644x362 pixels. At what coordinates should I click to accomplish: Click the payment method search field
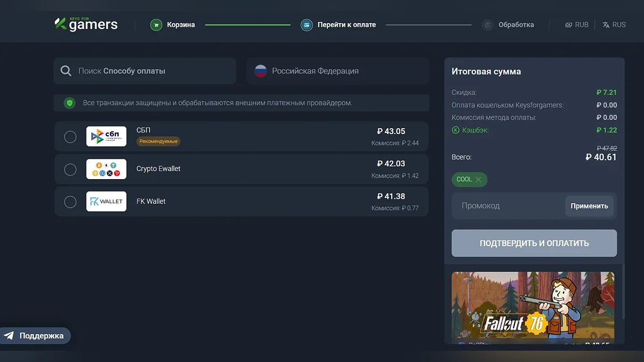(x=145, y=71)
